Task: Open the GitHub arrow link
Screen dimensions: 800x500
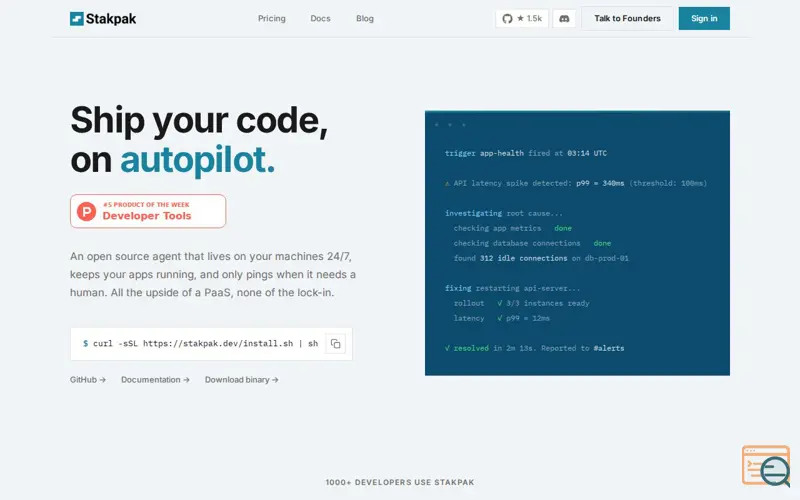Action: (88, 380)
